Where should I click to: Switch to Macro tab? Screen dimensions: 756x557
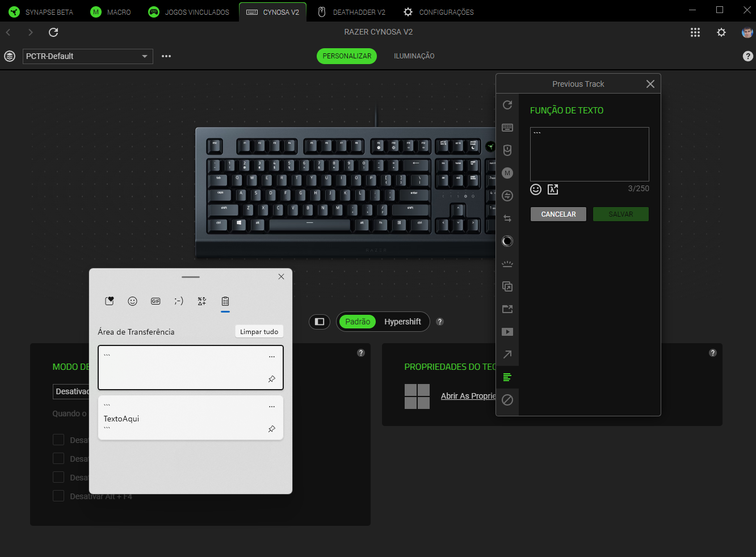pyautogui.click(x=111, y=12)
